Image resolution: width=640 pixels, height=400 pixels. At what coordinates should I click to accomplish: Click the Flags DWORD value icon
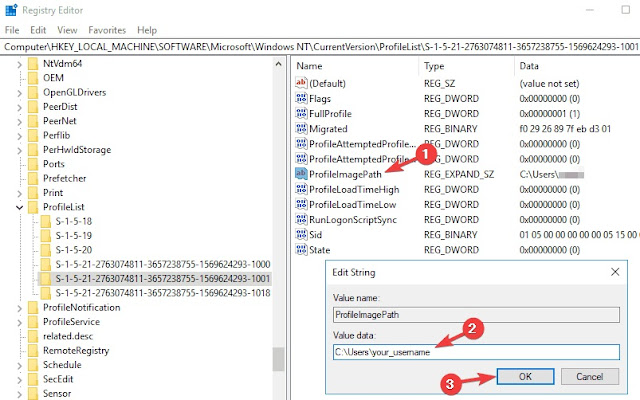coord(301,98)
